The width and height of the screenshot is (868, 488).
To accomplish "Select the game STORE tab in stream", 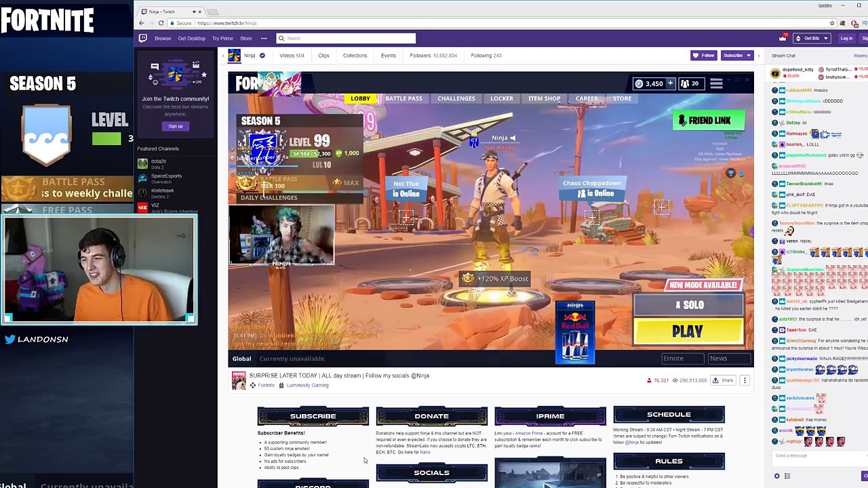I will pyautogui.click(x=622, y=99).
